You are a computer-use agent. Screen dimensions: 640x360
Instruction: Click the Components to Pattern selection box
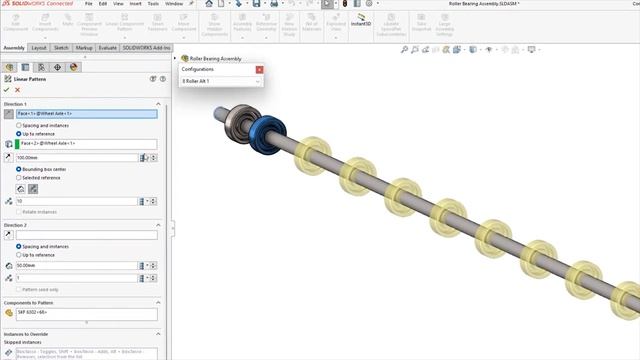(x=87, y=314)
